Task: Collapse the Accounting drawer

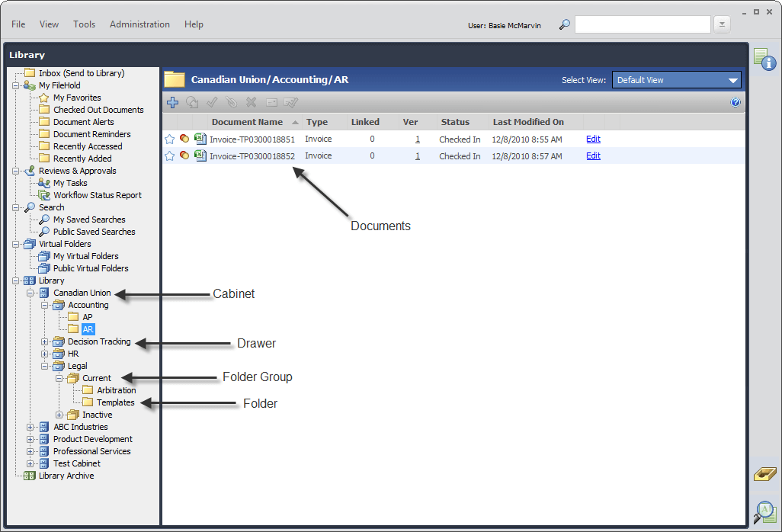Action: tap(45, 305)
